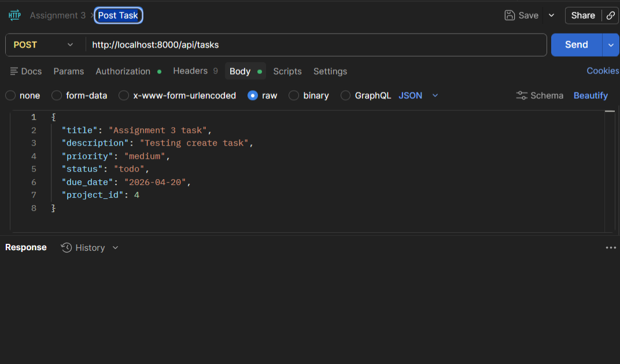Send the POST request
This screenshot has width=620, height=364.
click(577, 44)
